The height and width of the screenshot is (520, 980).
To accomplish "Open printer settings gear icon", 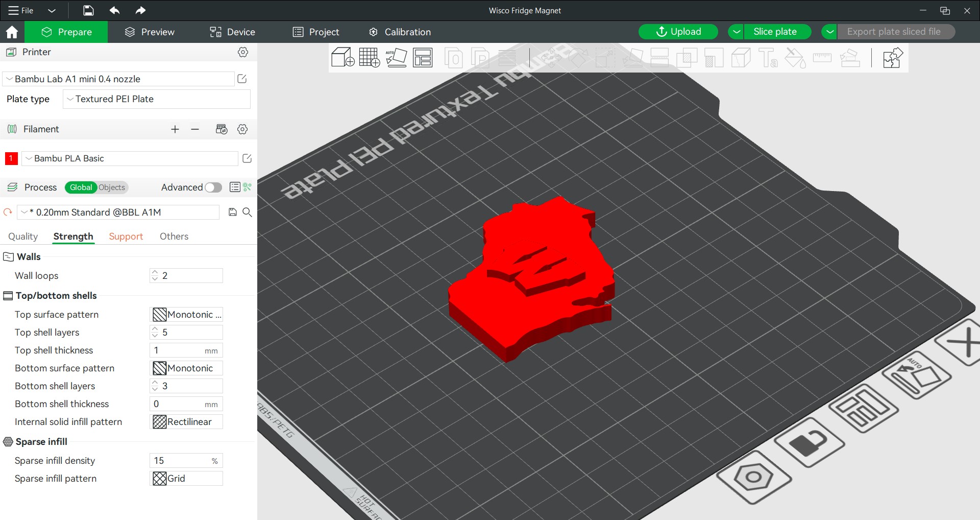I will coord(243,52).
